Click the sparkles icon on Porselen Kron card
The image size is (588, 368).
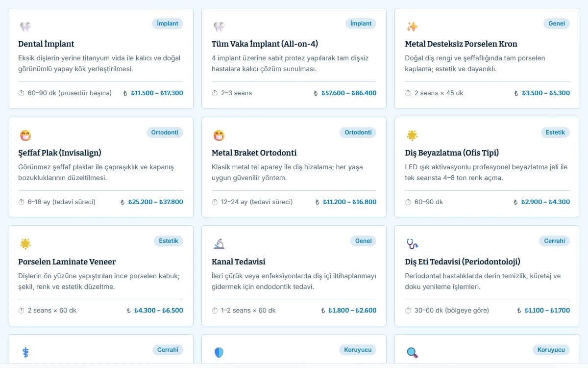click(x=412, y=26)
